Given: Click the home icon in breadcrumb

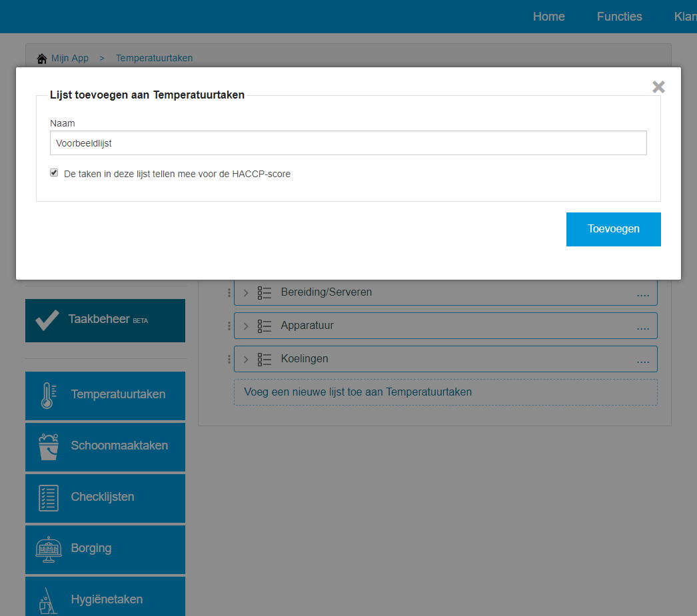Looking at the screenshot, I should (x=42, y=58).
